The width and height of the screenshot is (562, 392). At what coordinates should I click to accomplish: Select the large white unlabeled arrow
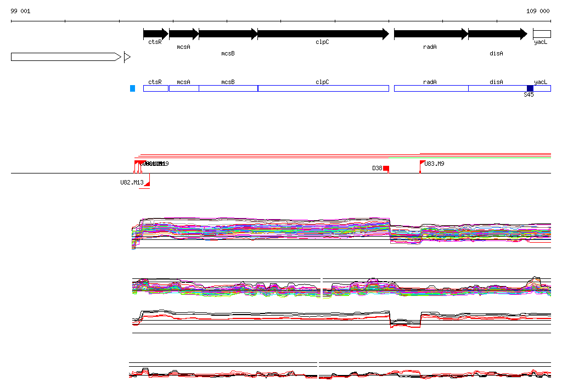coord(65,57)
